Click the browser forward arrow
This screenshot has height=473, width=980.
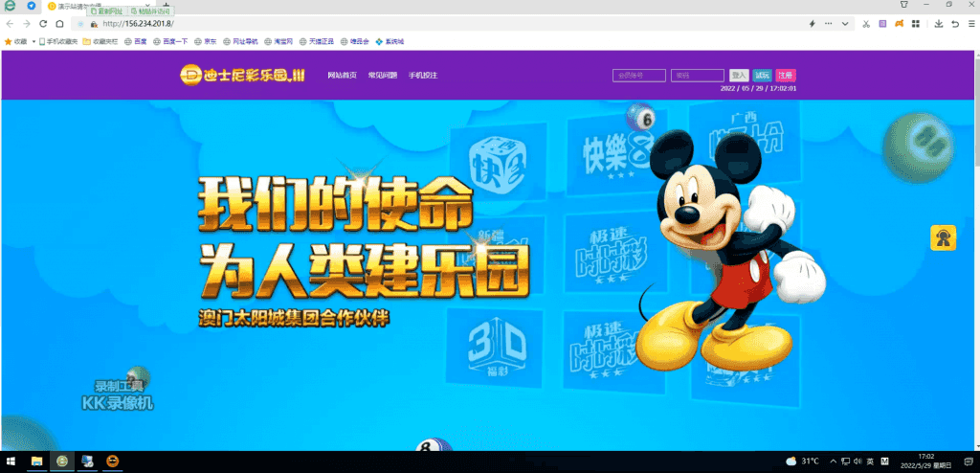(x=26, y=24)
